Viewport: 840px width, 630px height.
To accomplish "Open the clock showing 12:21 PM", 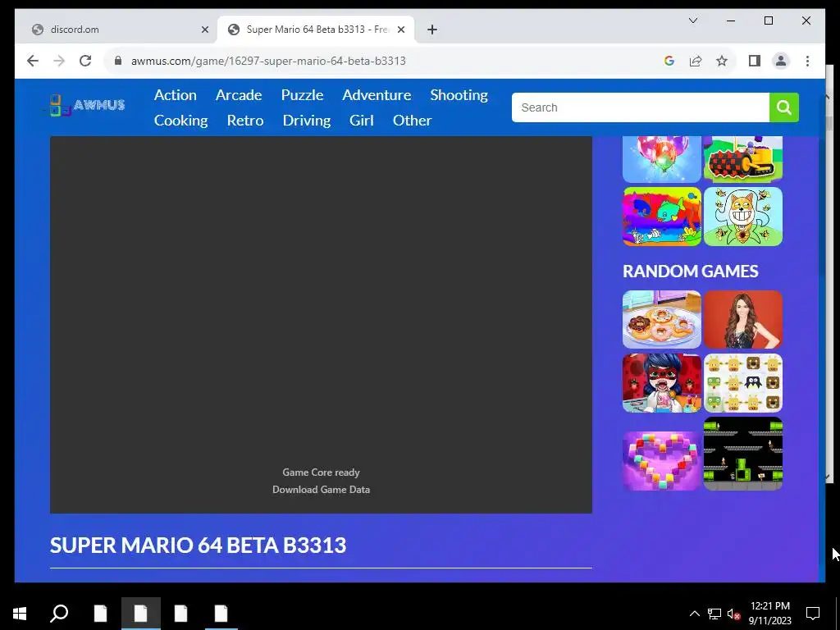I will click(769, 614).
